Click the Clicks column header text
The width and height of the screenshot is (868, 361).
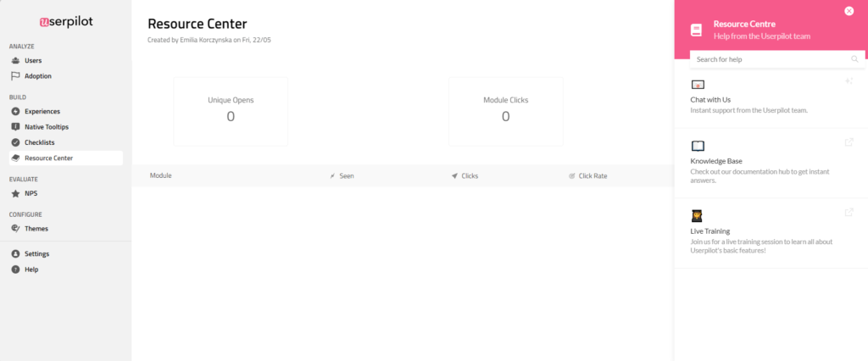pyautogui.click(x=470, y=175)
